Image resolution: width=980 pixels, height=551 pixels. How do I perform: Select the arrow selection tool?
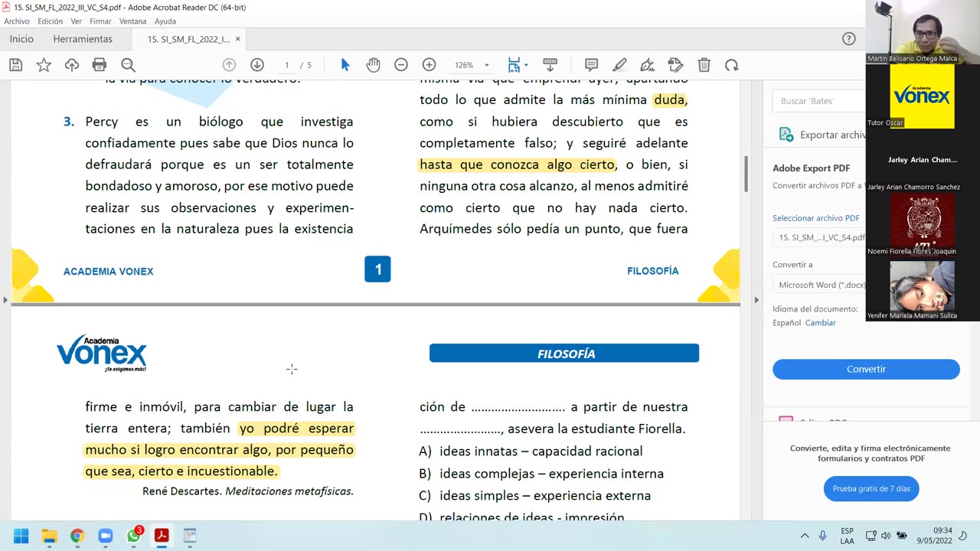[345, 65]
